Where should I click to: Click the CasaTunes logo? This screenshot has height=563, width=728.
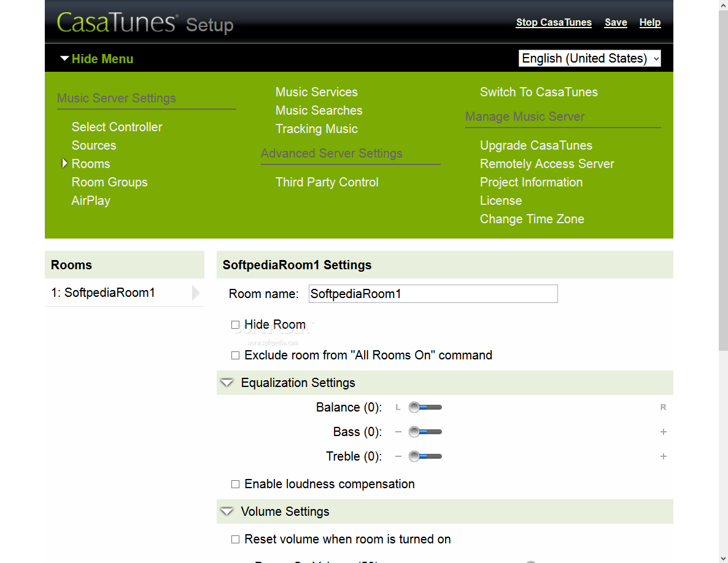point(116,22)
